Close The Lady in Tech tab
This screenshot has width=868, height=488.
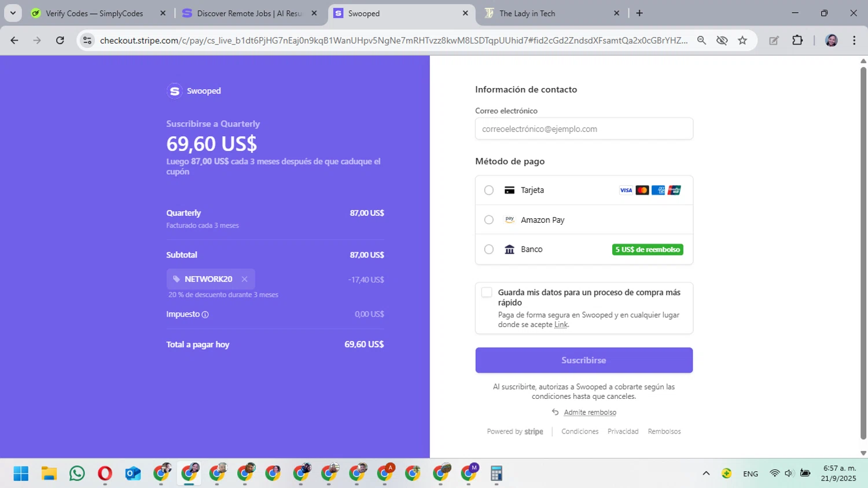pos(616,13)
